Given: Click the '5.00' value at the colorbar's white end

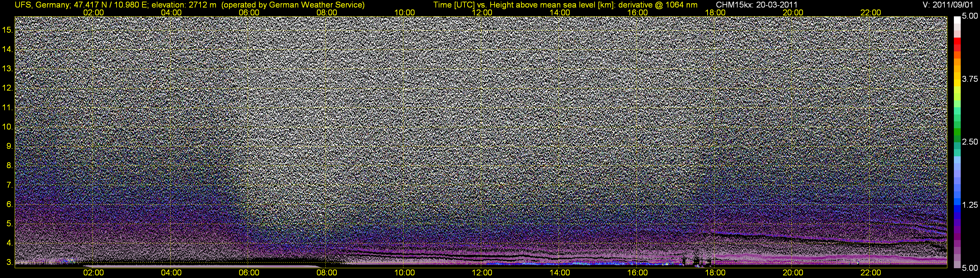Looking at the screenshot, I should click(970, 16).
